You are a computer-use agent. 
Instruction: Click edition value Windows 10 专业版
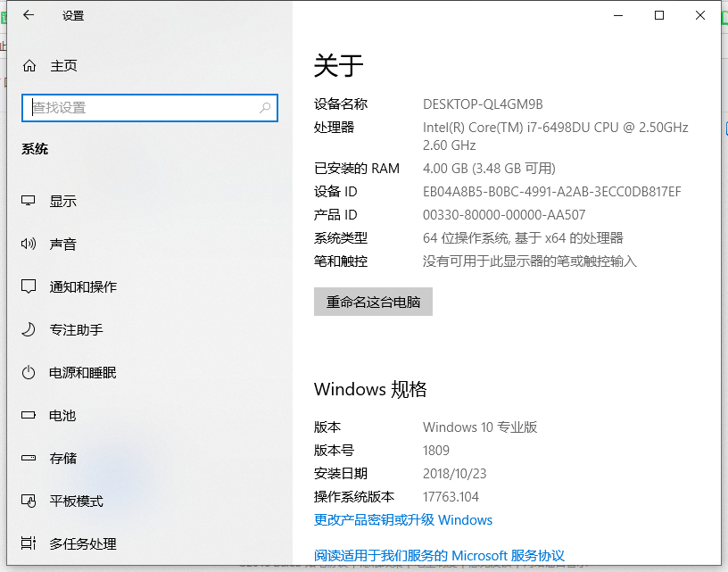click(x=480, y=427)
